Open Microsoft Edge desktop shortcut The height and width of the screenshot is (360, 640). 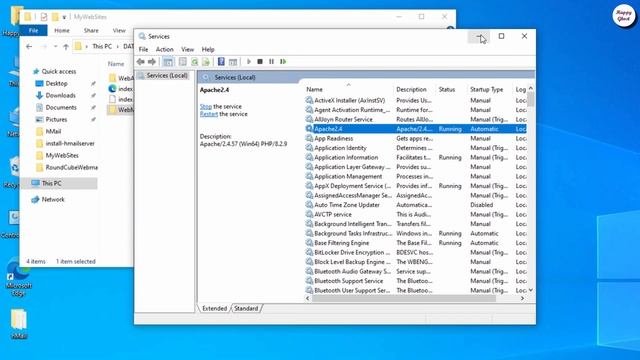[18, 278]
